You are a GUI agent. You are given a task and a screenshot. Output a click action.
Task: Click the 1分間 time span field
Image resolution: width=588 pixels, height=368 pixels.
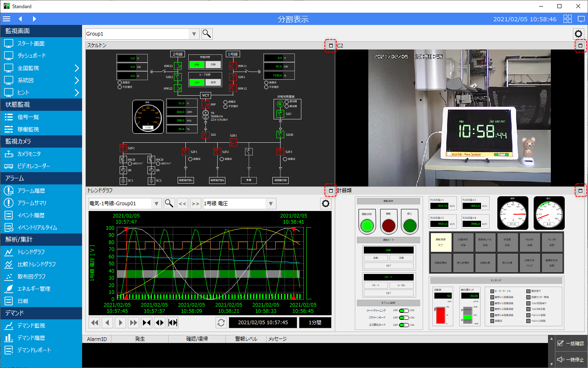tap(314, 323)
